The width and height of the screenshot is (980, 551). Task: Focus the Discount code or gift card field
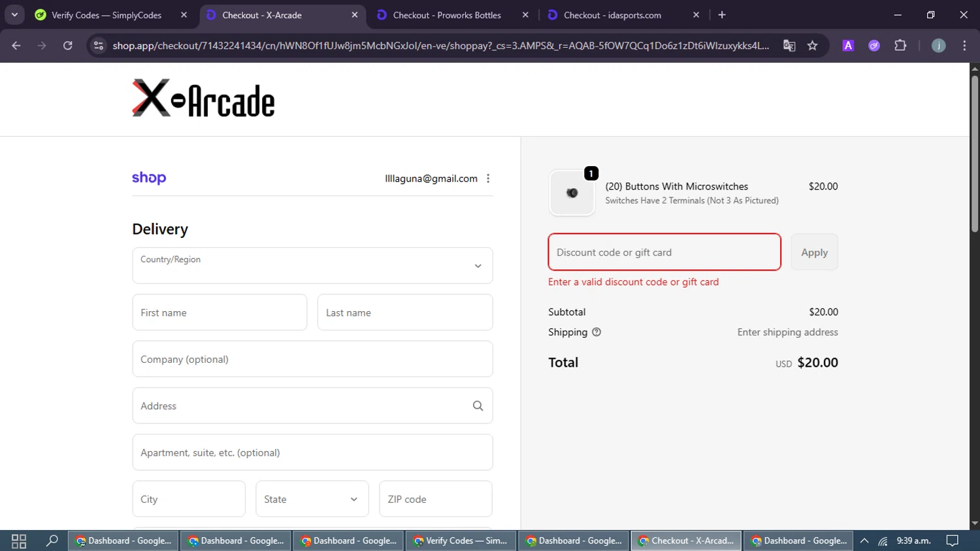(x=664, y=252)
